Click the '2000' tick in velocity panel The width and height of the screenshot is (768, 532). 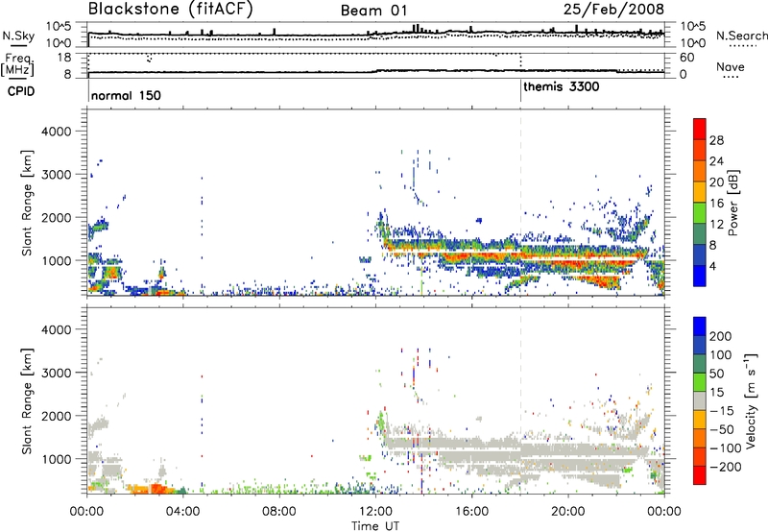(x=56, y=416)
